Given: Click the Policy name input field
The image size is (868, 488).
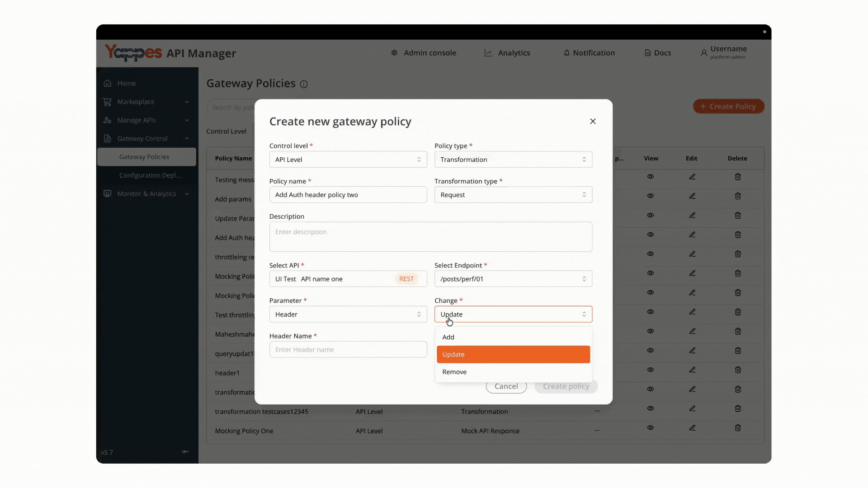Looking at the screenshot, I should [348, 195].
